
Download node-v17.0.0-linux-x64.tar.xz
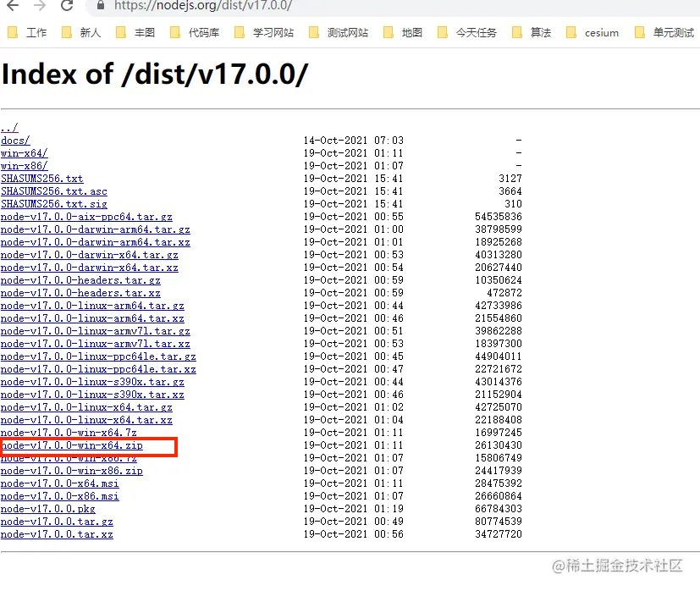pyautogui.click(x=86, y=420)
